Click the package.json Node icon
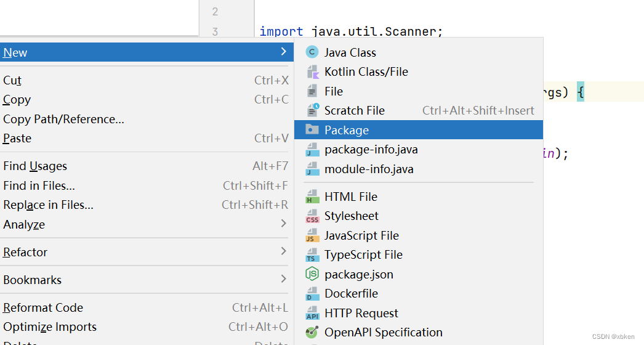 point(312,274)
